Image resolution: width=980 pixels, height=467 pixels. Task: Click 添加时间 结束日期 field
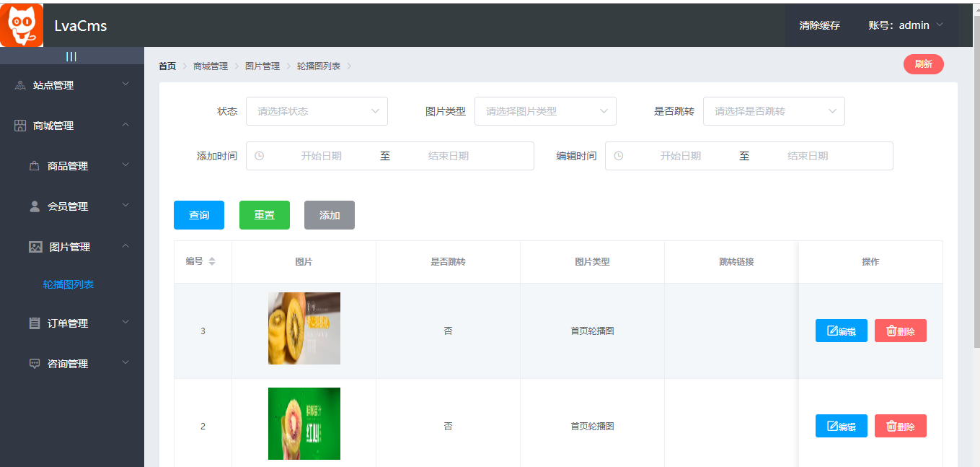pyautogui.click(x=449, y=156)
